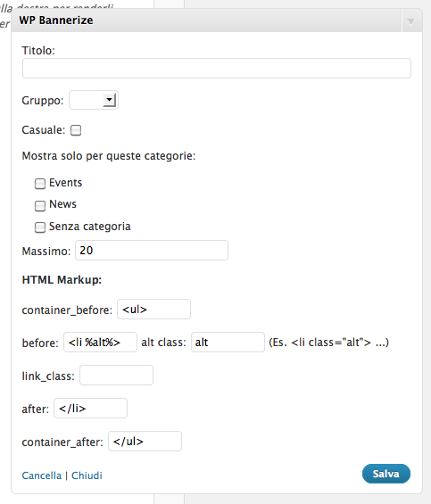Screen dimensions: 431x504
Task: Focus the Massimo field showing 20
Action: point(152,250)
